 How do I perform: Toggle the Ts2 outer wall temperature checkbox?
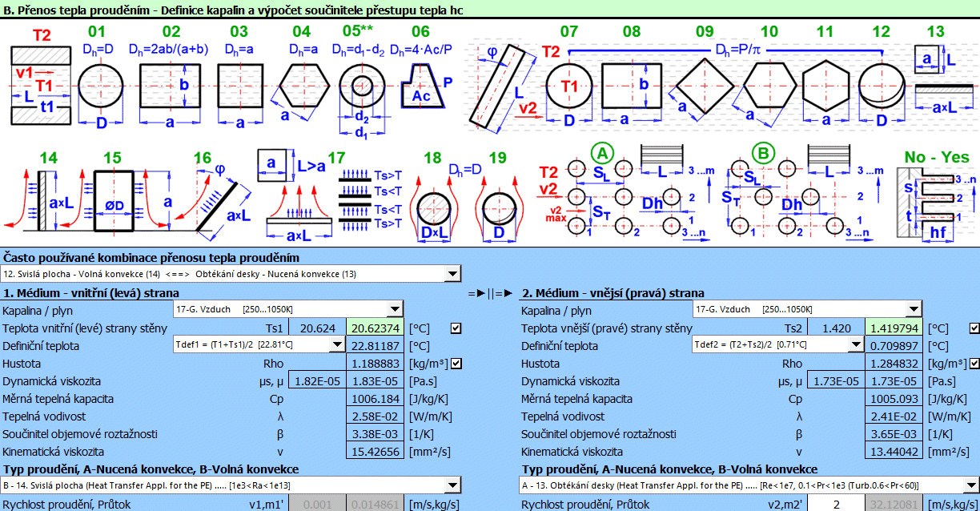[974, 328]
